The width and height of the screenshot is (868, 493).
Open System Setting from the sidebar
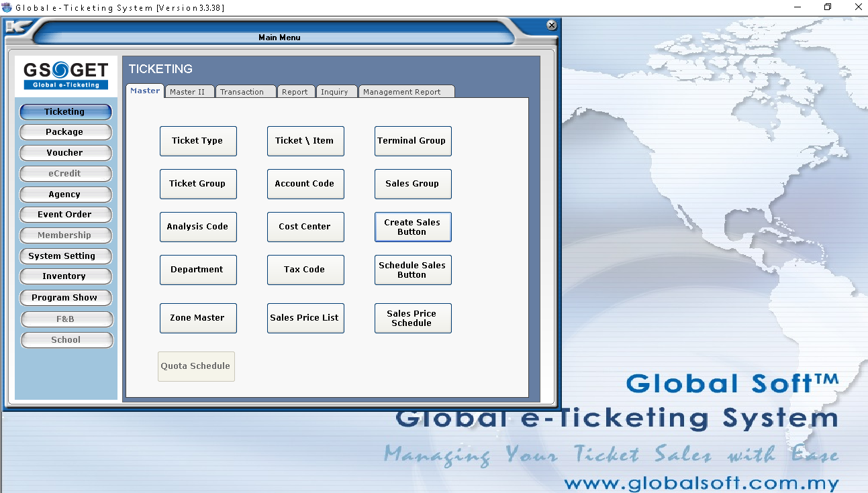click(x=65, y=256)
